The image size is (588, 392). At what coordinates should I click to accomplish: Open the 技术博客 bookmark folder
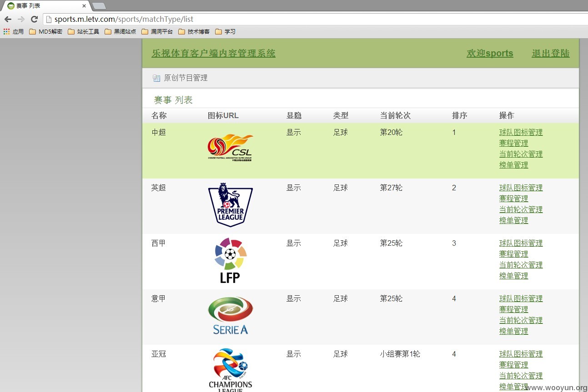(194, 32)
